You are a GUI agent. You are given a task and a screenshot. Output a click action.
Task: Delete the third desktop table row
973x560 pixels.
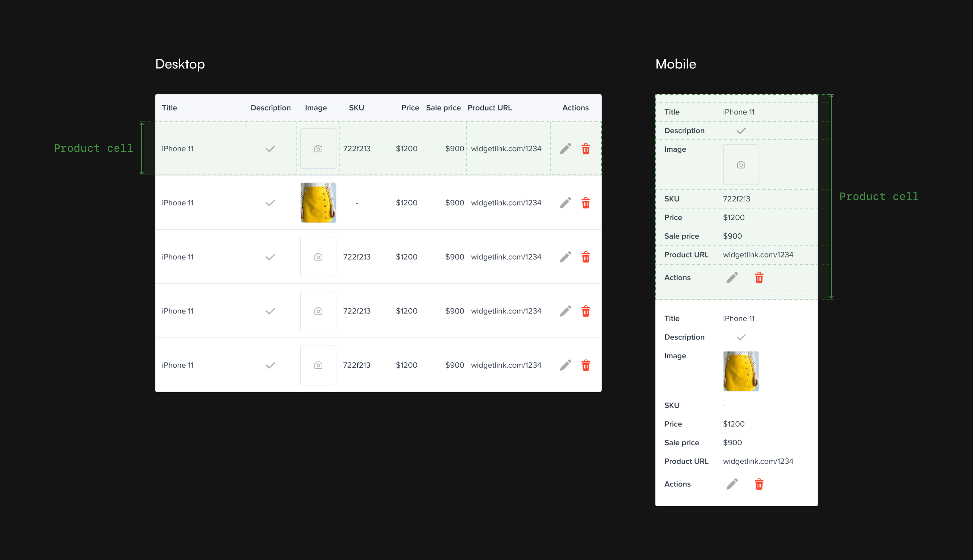[x=586, y=257]
